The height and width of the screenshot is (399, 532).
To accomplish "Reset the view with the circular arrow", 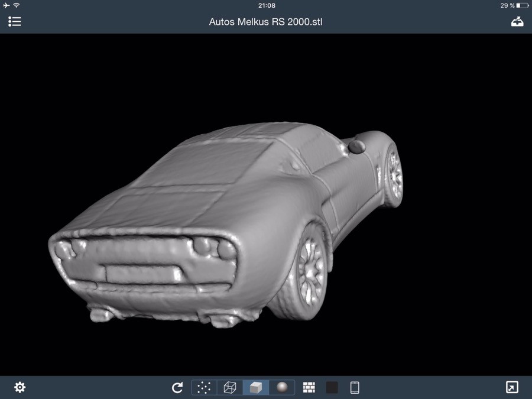I will (177, 388).
